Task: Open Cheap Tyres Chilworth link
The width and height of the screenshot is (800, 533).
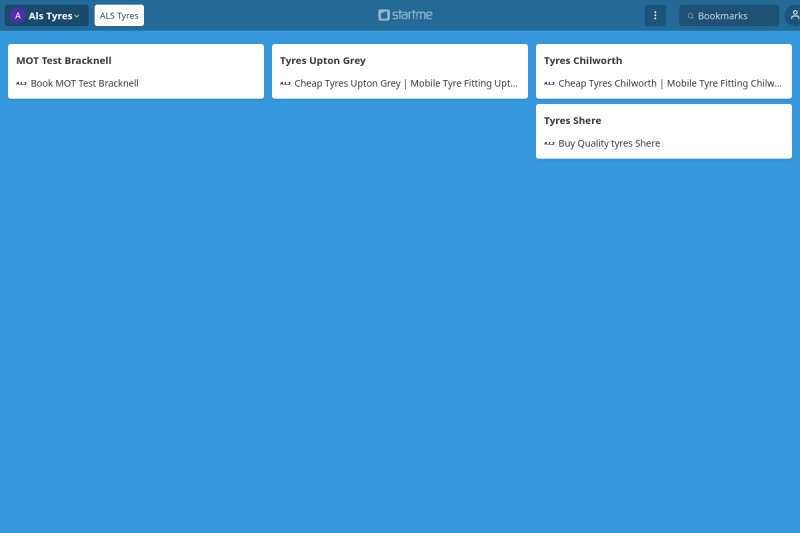Action: coord(669,83)
